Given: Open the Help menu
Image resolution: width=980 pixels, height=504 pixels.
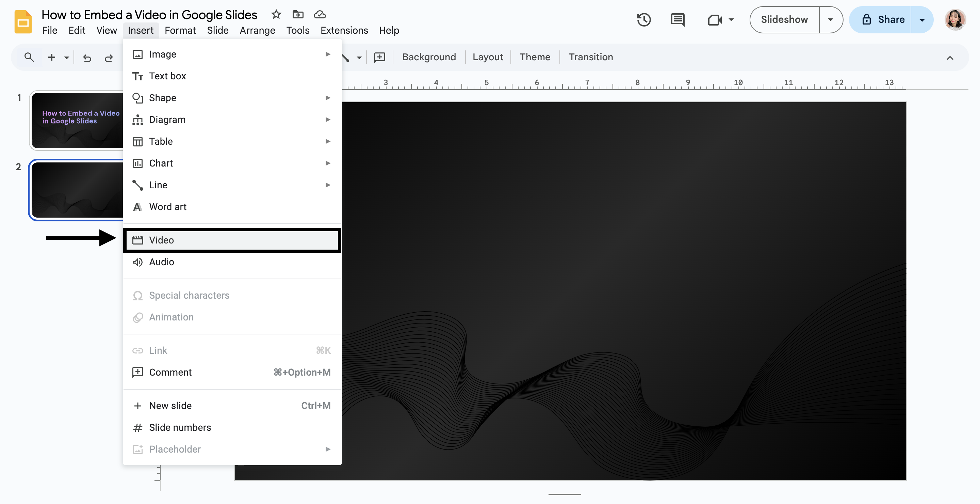Looking at the screenshot, I should click(x=389, y=30).
